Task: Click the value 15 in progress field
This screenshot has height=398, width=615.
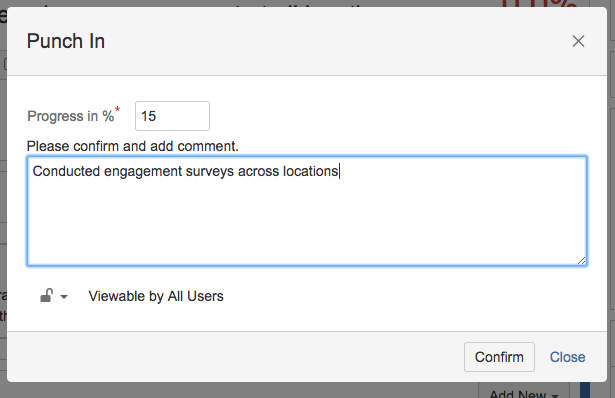Action: (148, 116)
